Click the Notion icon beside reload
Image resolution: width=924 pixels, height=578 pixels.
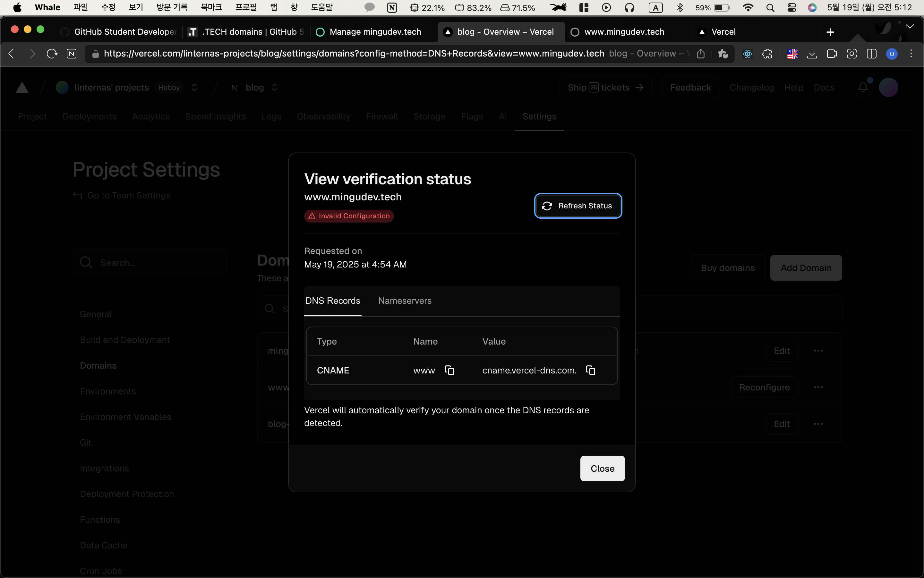[x=72, y=54]
